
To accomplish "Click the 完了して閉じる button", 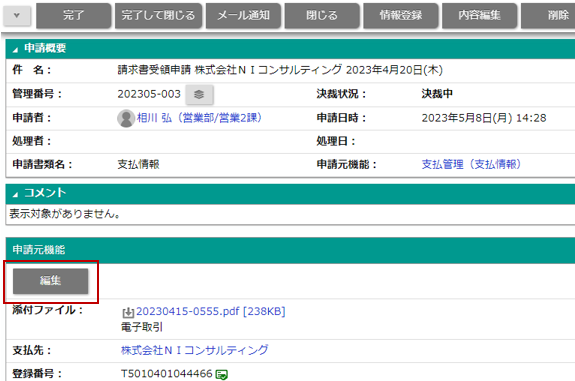I will (158, 15).
